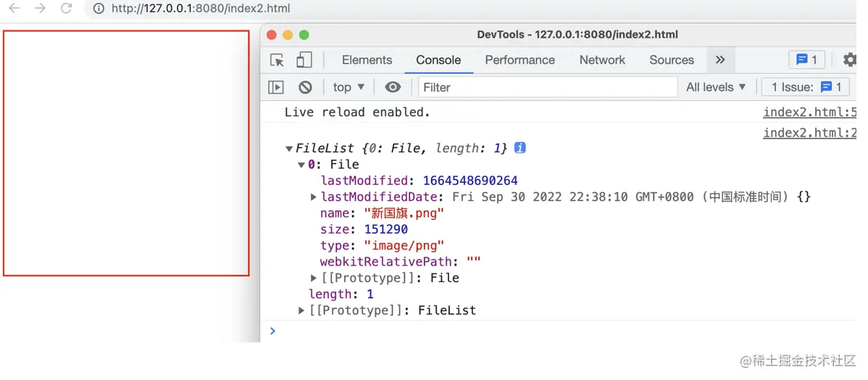Open DevTools settings gear
The width and height of the screenshot is (868, 380).
(x=850, y=59)
